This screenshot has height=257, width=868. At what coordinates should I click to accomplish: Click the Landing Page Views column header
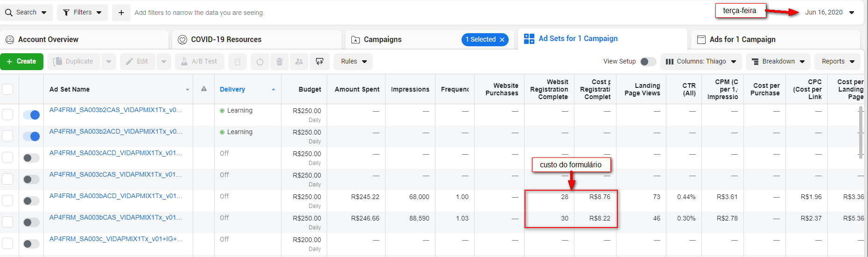[x=642, y=89]
